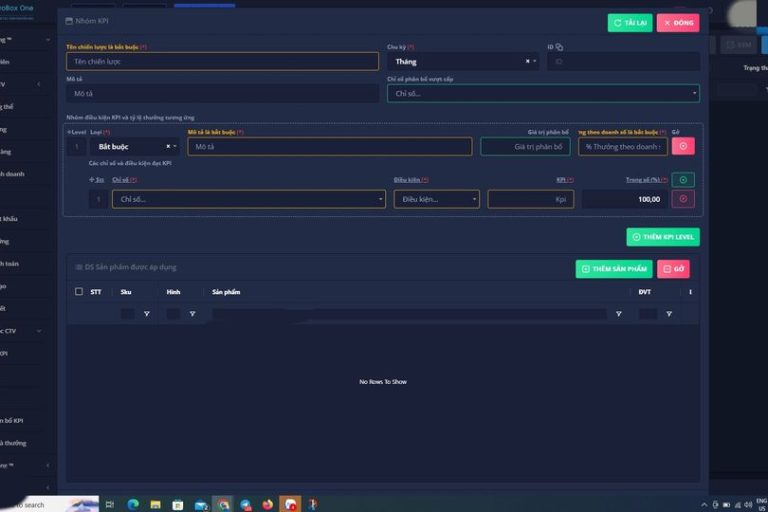Expand the Chỉ số phân bổ vượt cấp dropdown

coord(694,93)
